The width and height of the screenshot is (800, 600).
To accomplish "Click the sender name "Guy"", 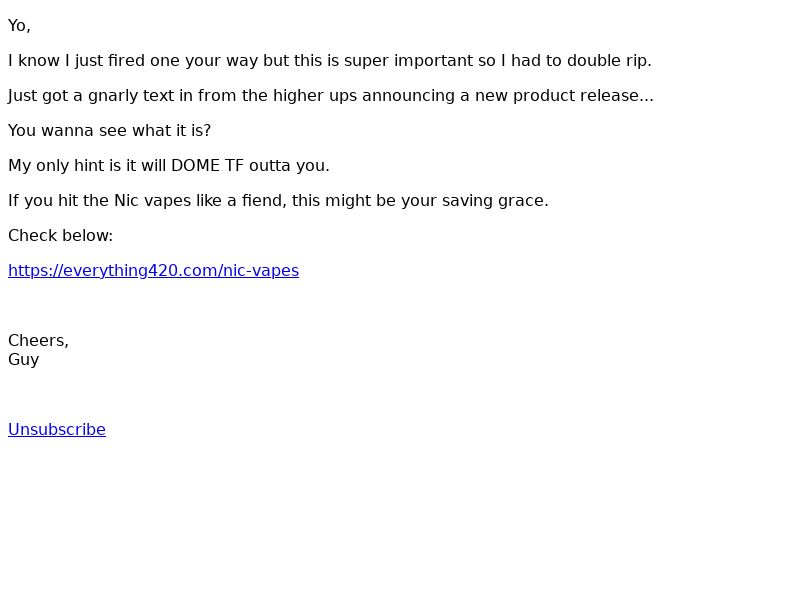I will tap(23, 360).
